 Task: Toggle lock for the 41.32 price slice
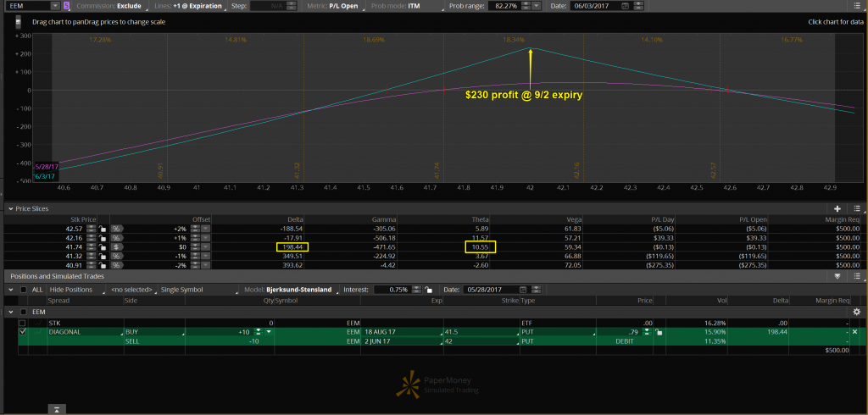click(102, 256)
